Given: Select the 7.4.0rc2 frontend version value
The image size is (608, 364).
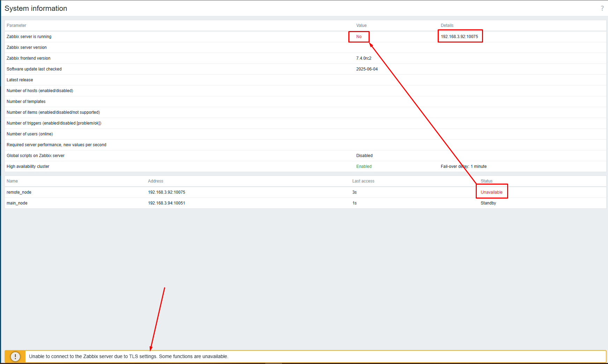Looking at the screenshot, I should pyautogui.click(x=364, y=58).
